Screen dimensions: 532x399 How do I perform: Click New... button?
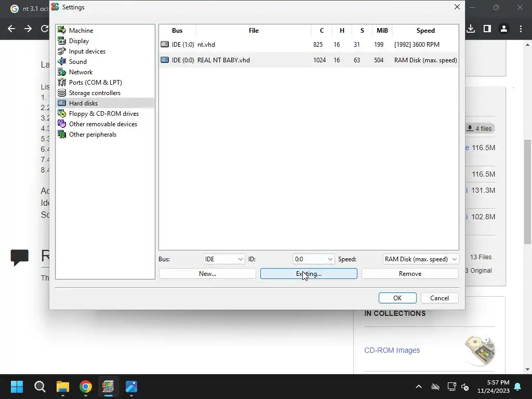click(x=207, y=273)
